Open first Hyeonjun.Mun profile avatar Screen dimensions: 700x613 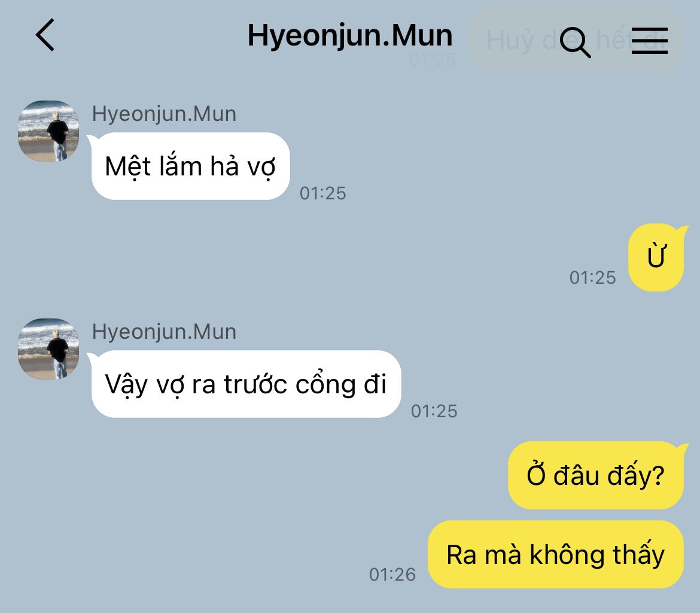coord(48,131)
